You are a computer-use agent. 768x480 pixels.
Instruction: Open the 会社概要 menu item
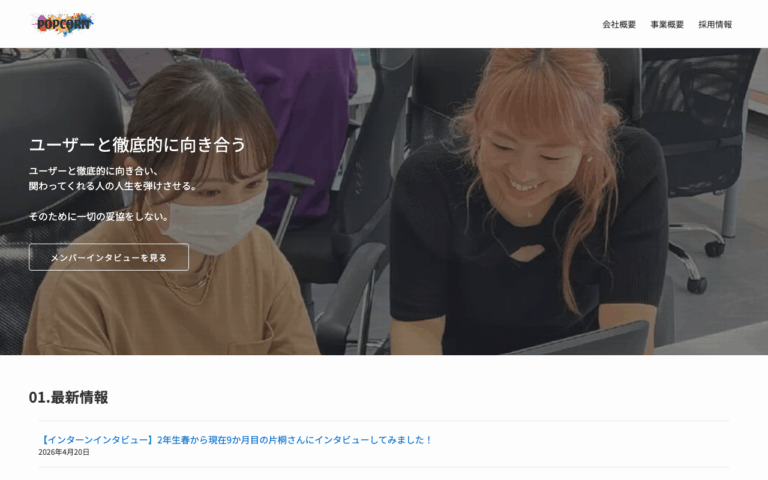point(619,24)
